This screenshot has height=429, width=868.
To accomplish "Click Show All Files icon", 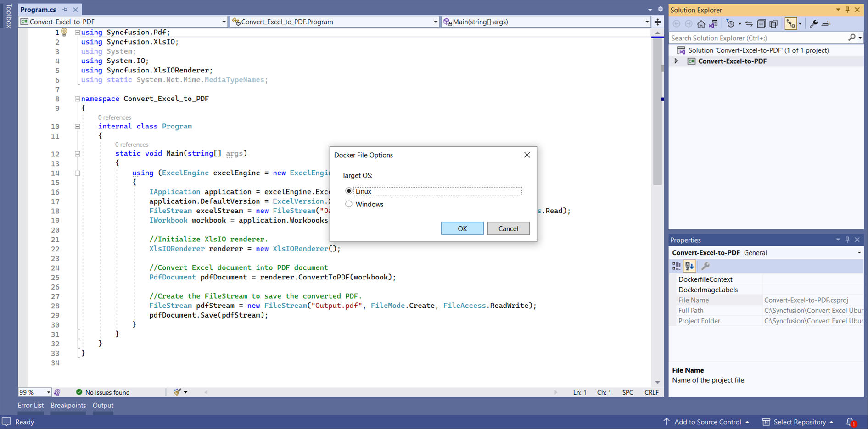I will [773, 24].
